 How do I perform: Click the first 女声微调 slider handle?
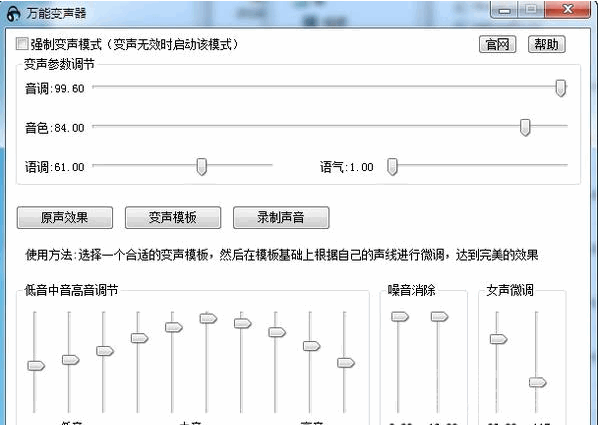(498, 339)
